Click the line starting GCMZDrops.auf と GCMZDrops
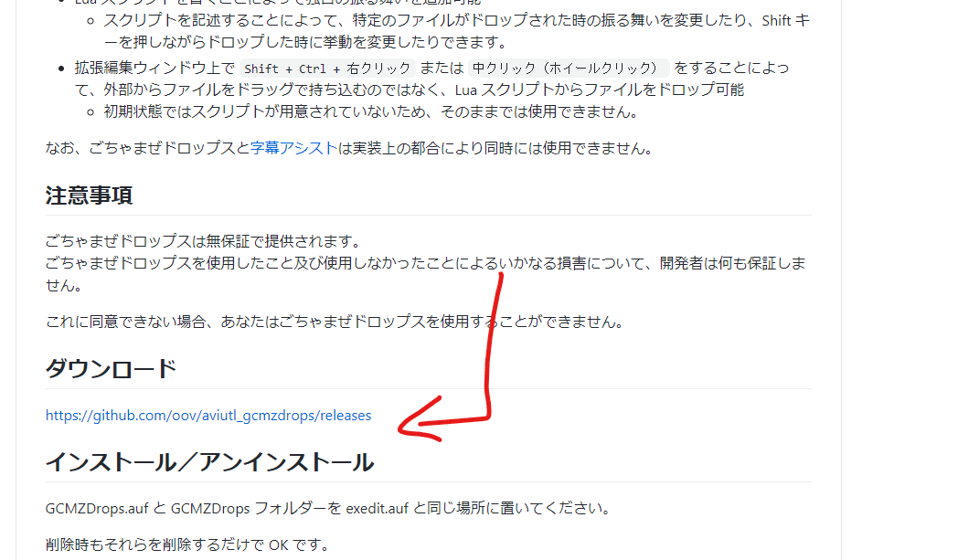 point(329,508)
